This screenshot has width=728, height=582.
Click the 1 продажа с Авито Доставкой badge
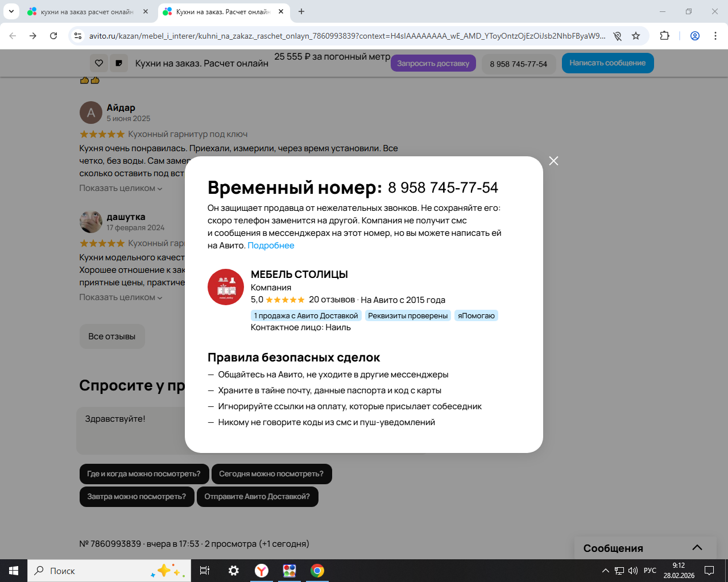306,315
